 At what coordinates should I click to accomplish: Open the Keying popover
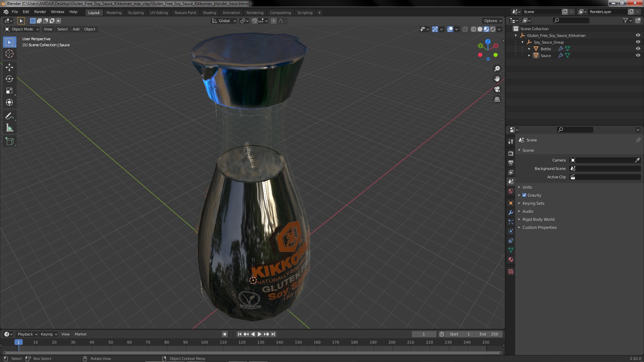(x=49, y=334)
